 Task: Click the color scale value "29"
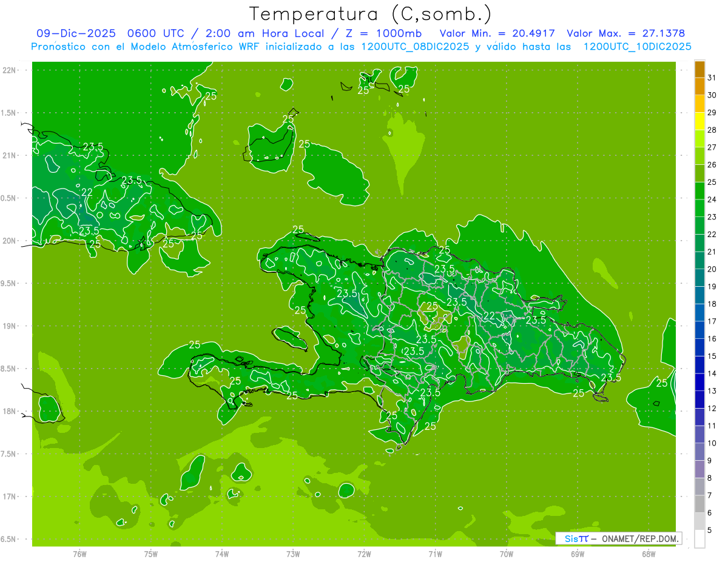coord(712,113)
